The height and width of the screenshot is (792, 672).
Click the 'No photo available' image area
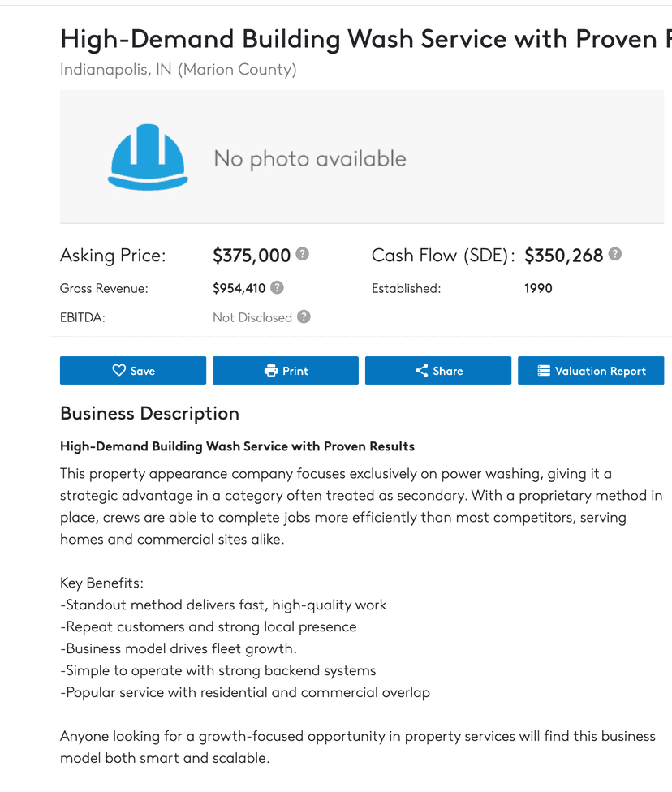coord(308,159)
